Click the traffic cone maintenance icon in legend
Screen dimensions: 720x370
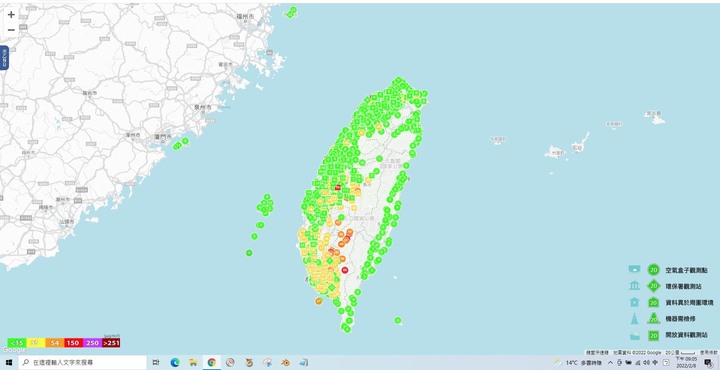pos(635,319)
